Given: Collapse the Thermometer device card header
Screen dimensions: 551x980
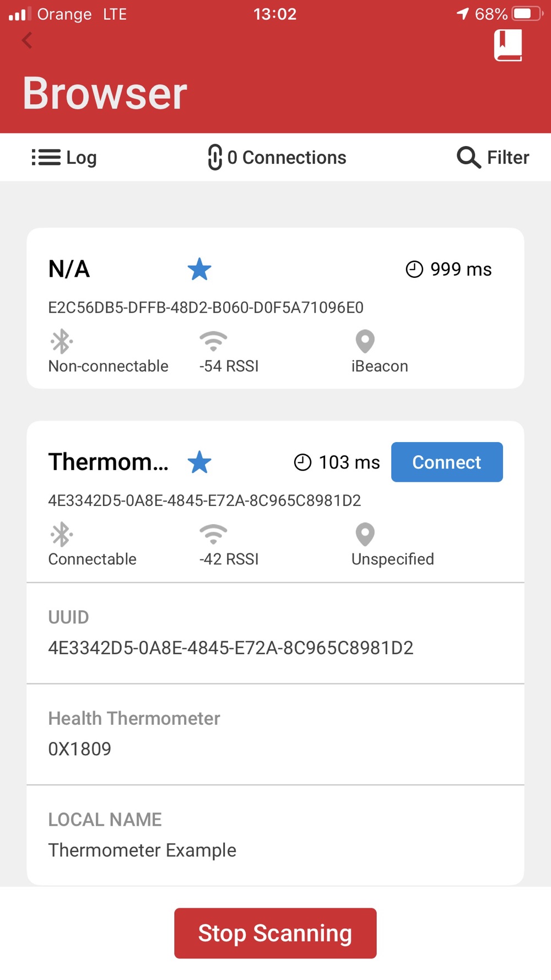Looking at the screenshot, I should pos(275,502).
